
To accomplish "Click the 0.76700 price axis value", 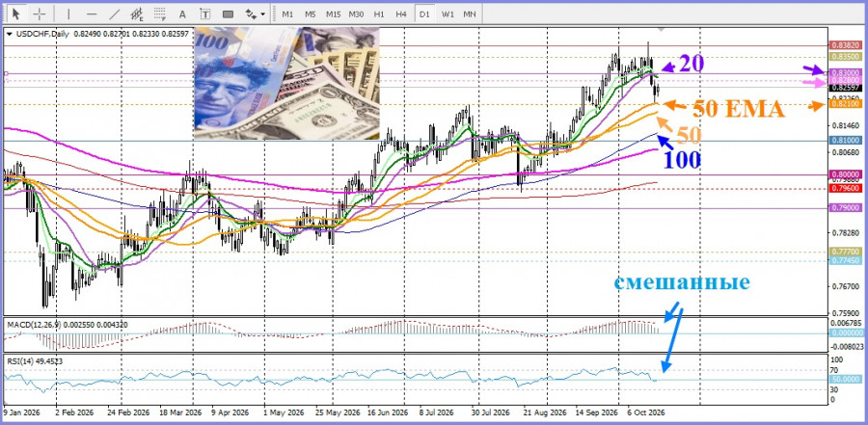I will pyautogui.click(x=844, y=286).
